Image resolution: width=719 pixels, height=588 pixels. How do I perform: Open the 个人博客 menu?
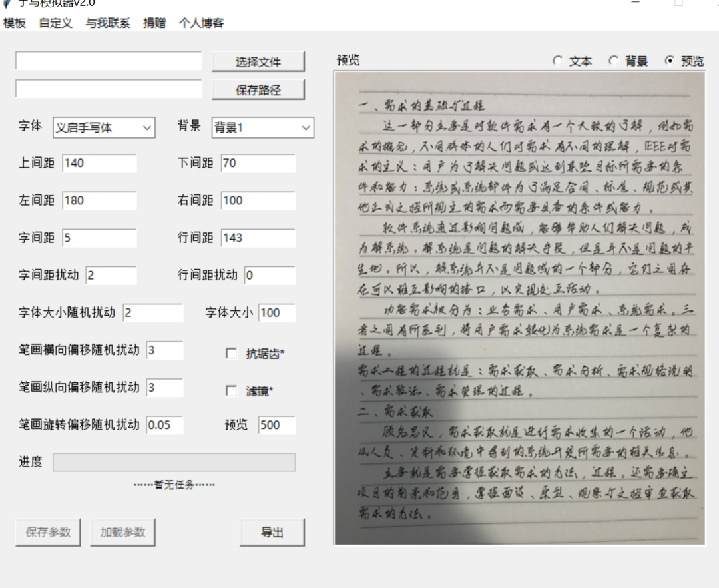[201, 23]
